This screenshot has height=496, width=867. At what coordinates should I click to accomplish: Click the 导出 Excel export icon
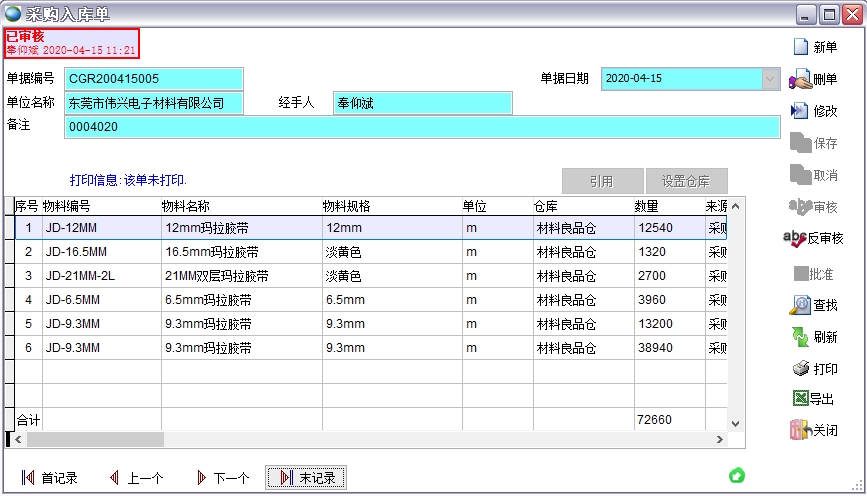pyautogui.click(x=801, y=398)
